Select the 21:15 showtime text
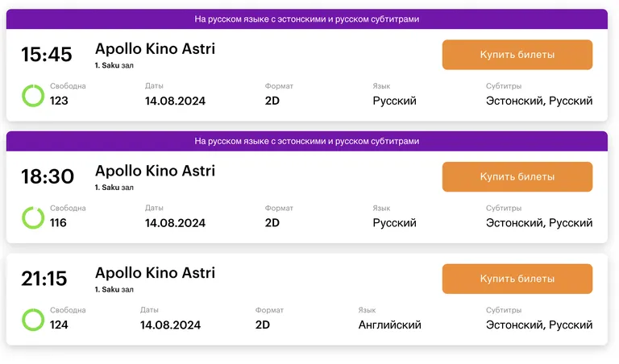The height and width of the screenshot is (364, 619). [44, 279]
